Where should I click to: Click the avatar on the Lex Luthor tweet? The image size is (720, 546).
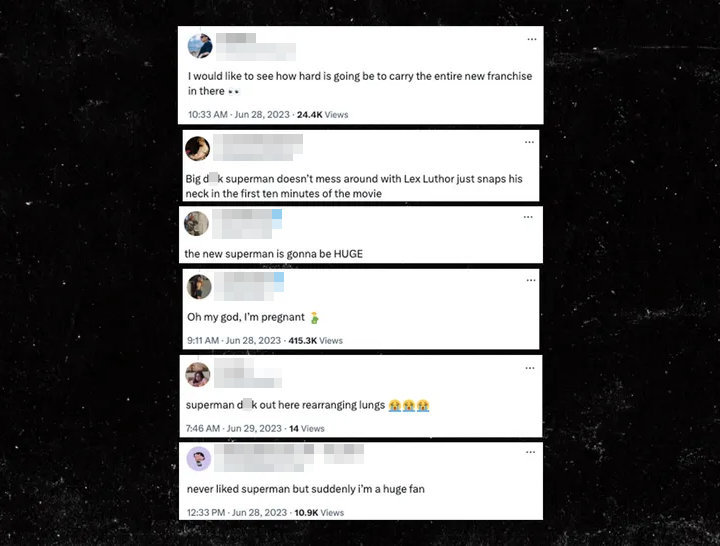tap(197, 148)
